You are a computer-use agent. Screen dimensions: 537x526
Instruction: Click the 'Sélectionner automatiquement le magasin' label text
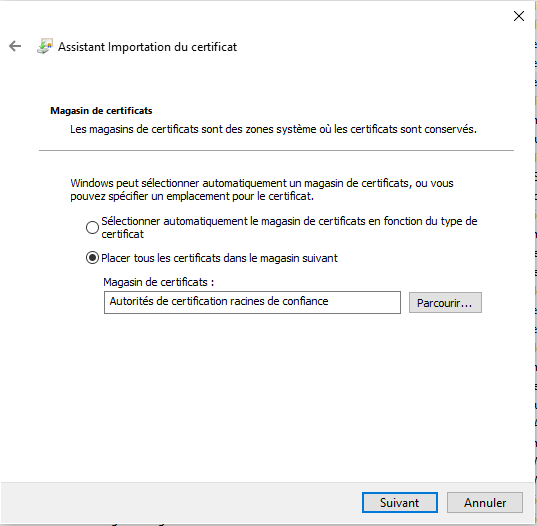click(x=289, y=227)
